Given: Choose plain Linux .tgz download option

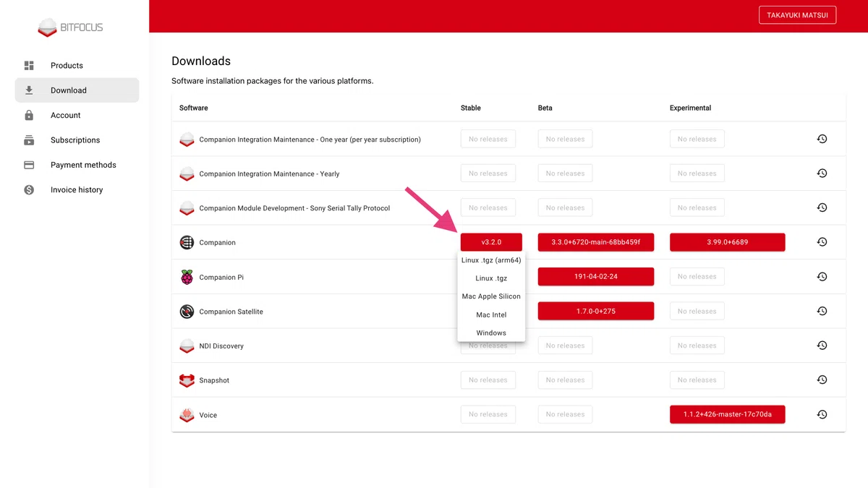Looking at the screenshot, I should coord(491,278).
